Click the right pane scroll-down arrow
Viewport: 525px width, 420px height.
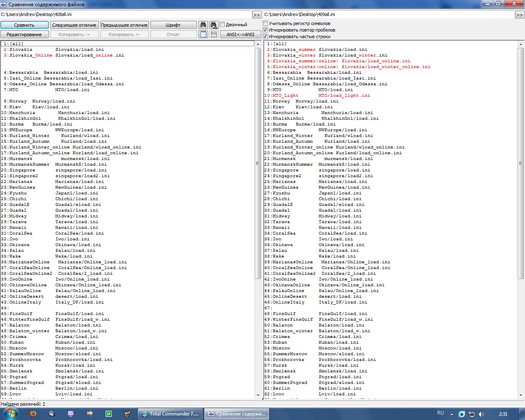click(521, 395)
